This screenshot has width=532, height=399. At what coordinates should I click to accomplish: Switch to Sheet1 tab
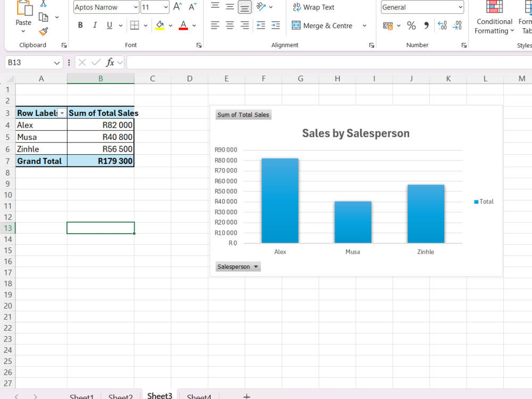point(81,396)
